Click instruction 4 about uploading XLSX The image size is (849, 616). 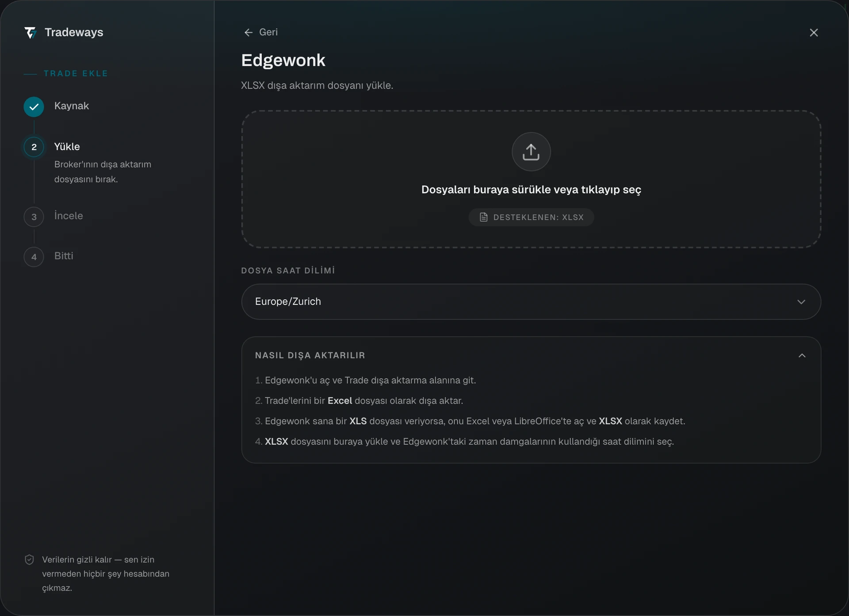(464, 441)
